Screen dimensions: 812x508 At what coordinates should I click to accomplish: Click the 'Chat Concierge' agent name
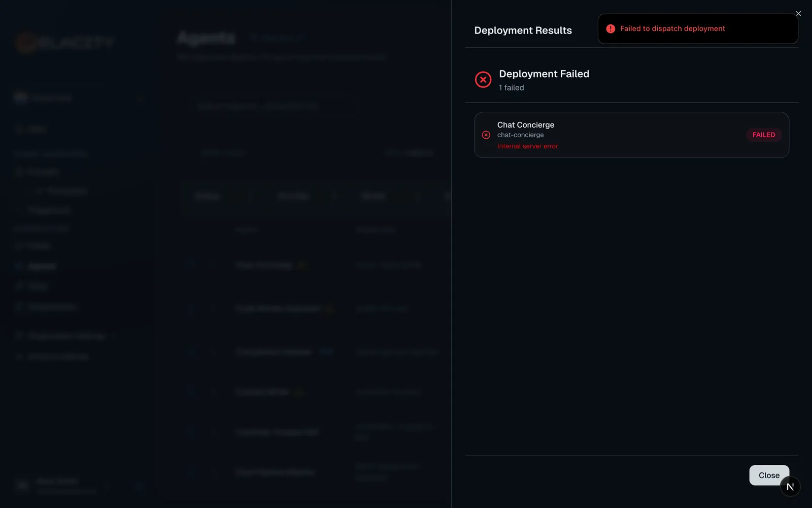pos(526,125)
